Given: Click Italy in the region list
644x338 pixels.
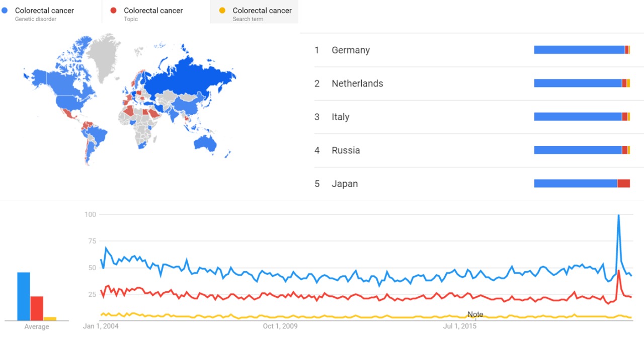Looking at the screenshot, I should (x=341, y=117).
